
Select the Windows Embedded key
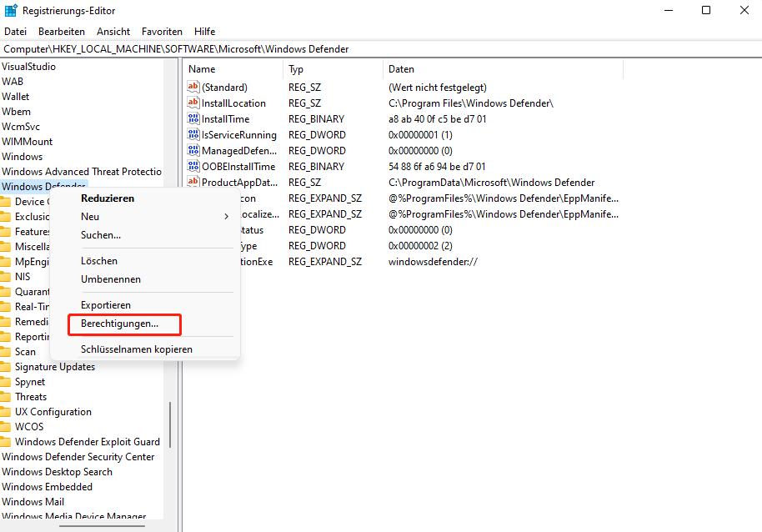point(48,487)
